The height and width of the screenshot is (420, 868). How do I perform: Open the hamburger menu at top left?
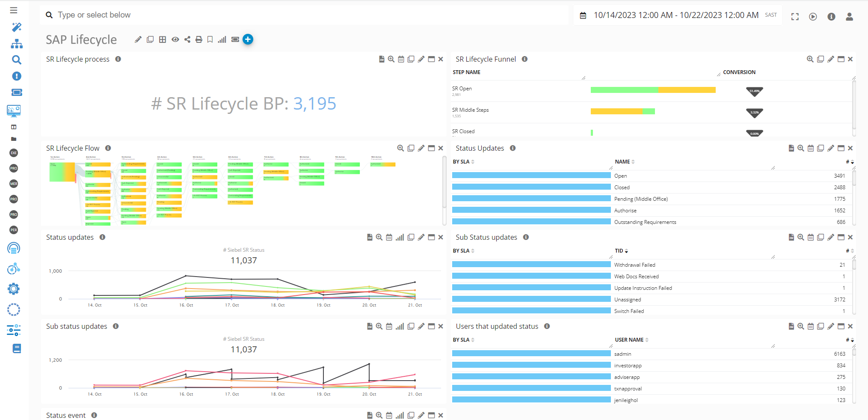point(14,10)
